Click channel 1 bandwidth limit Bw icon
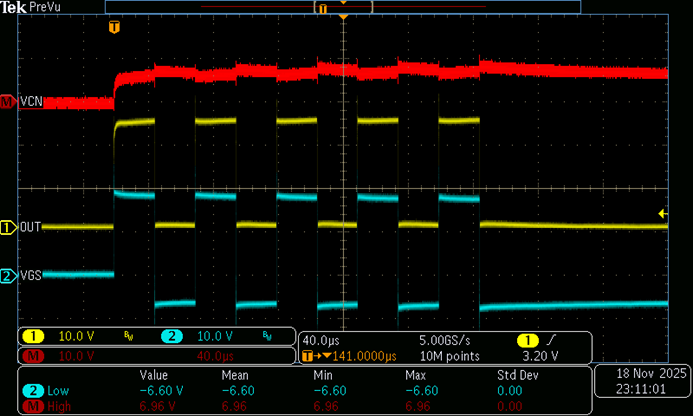The width and height of the screenshot is (693, 416). point(129,336)
